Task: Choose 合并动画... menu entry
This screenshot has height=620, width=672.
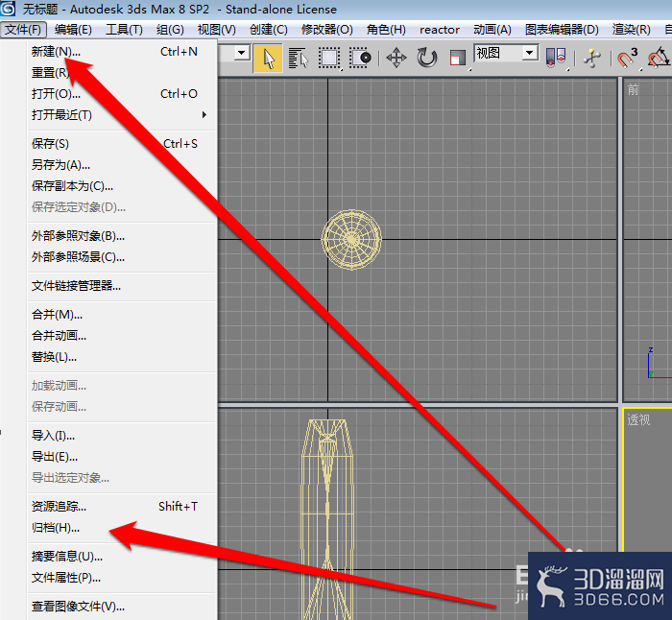Action: [x=122, y=336]
